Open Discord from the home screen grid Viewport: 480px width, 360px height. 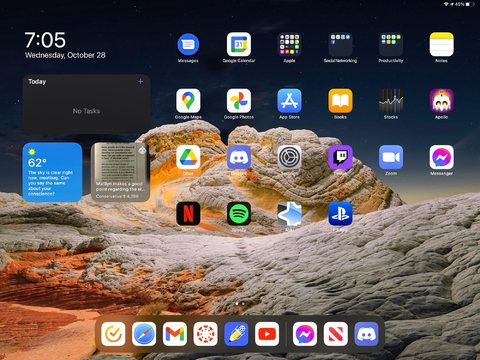pos(239,157)
